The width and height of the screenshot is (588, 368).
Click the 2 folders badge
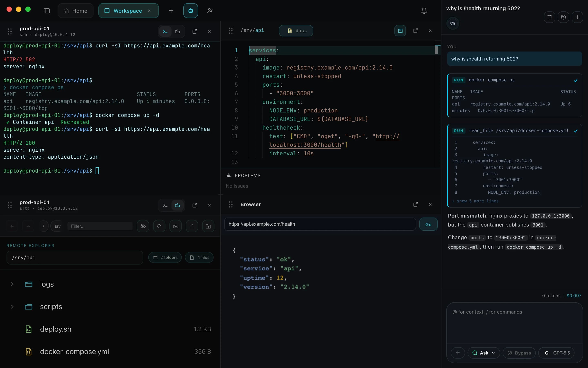point(165,258)
